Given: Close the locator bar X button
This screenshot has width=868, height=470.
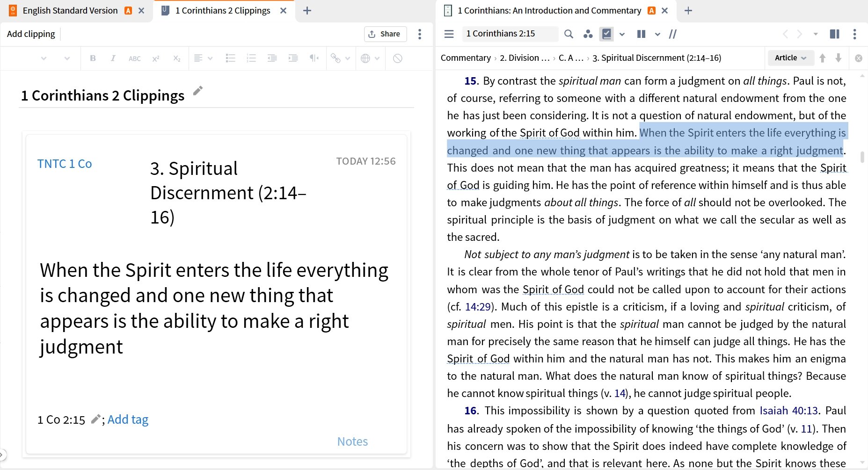Looking at the screenshot, I should click(x=858, y=58).
